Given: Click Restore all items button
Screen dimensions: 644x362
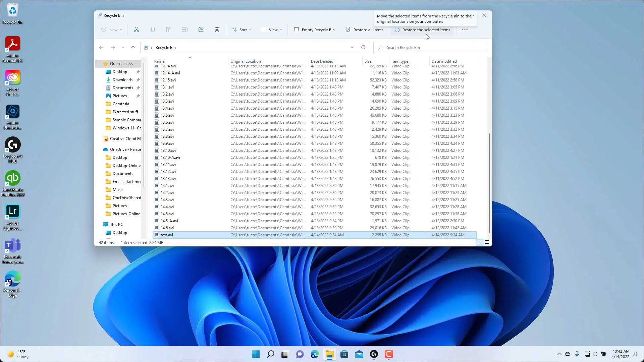Looking at the screenshot, I should pyautogui.click(x=364, y=29).
